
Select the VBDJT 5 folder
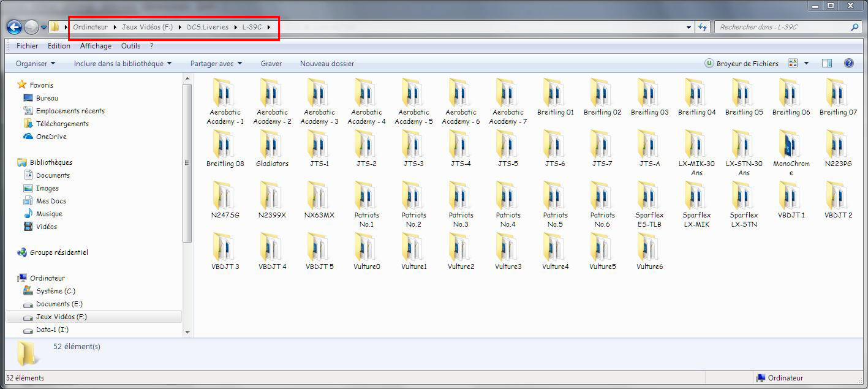tap(319, 251)
